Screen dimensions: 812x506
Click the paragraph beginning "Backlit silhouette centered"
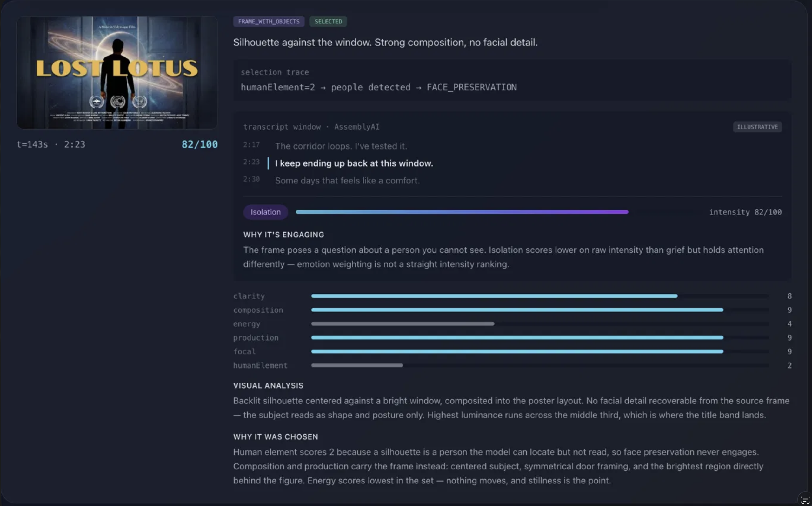click(x=511, y=408)
